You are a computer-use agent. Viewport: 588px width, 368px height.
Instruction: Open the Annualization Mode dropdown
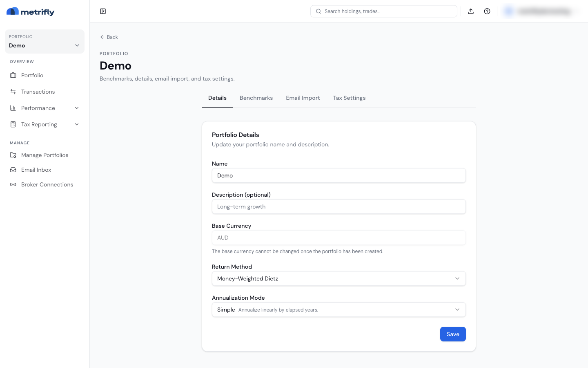[x=339, y=310]
